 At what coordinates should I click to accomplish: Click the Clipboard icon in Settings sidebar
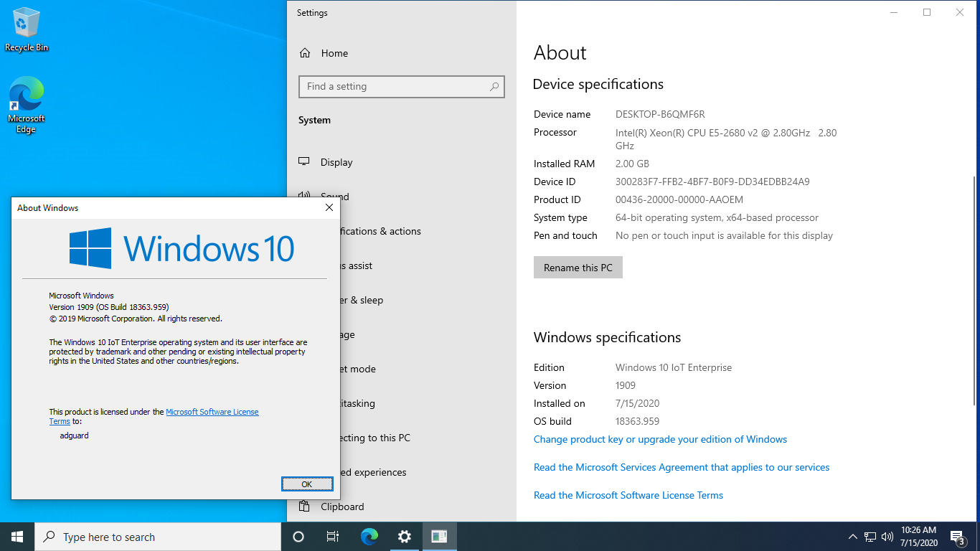tap(304, 507)
